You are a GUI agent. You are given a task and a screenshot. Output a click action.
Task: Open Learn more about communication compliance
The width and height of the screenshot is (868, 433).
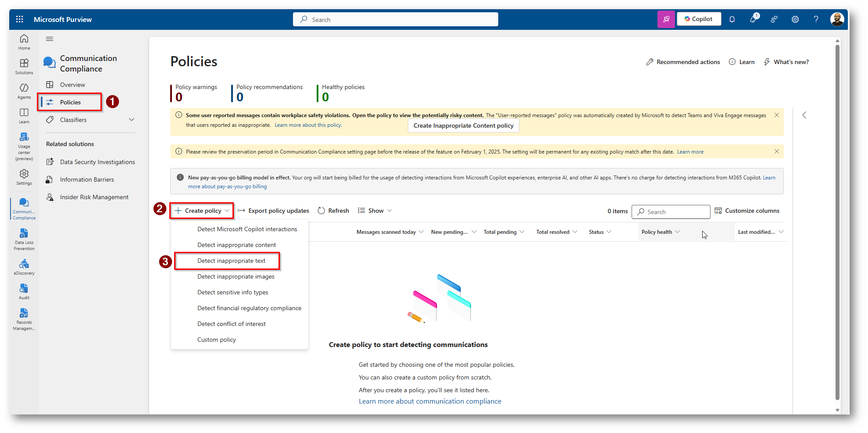pyautogui.click(x=430, y=401)
